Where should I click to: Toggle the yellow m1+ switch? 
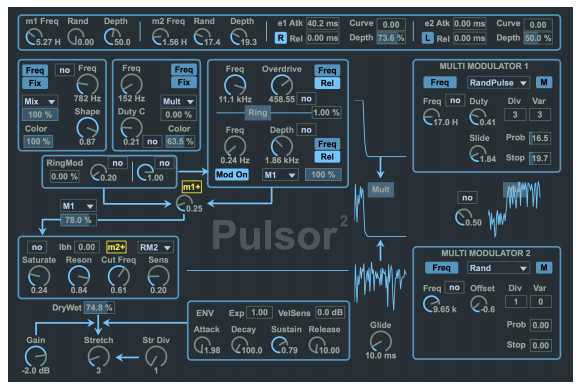coord(192,187)
